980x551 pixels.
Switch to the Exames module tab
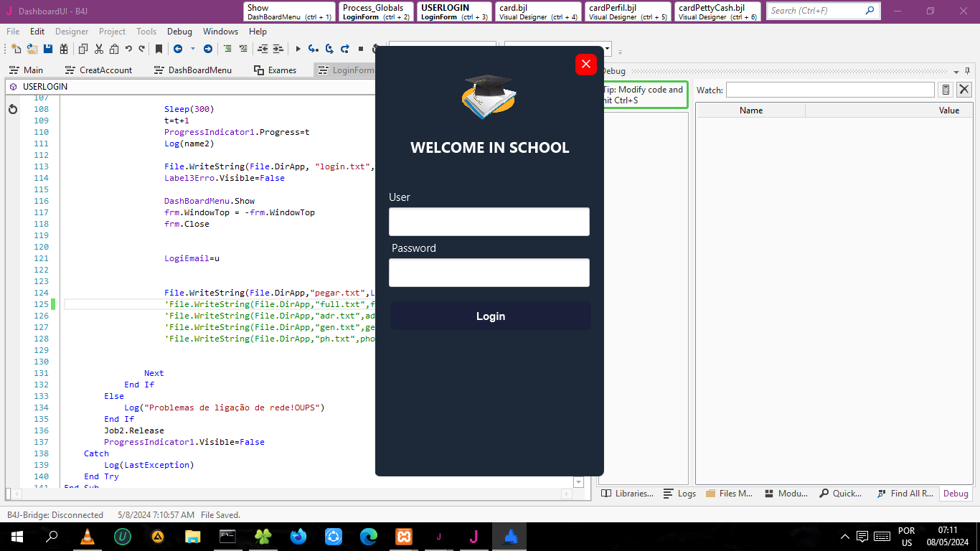[275, 70]
